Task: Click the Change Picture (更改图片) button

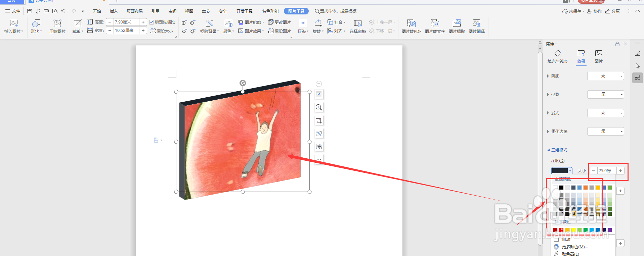Action: point(280,22)
